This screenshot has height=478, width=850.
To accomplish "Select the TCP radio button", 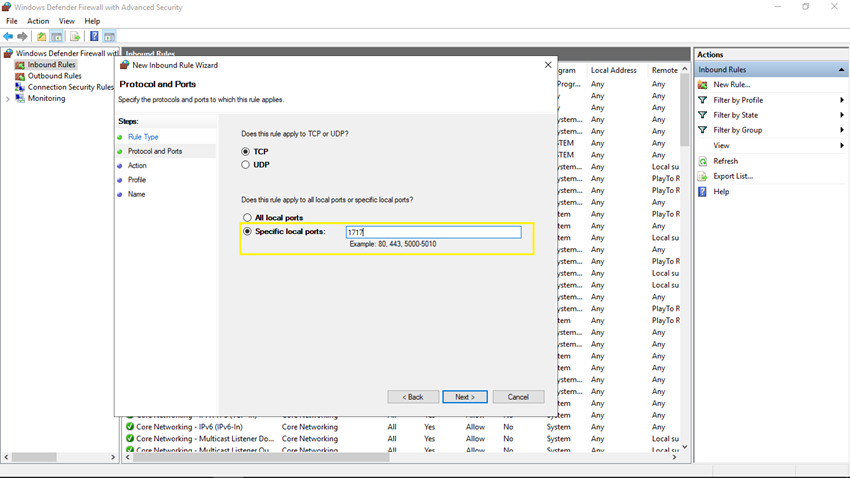I will [x=246, y=152].
